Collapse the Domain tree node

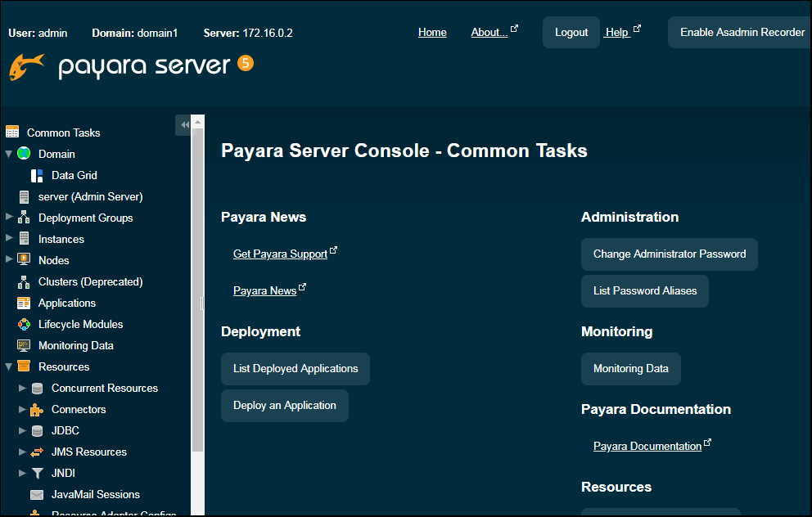coord(9,154)
